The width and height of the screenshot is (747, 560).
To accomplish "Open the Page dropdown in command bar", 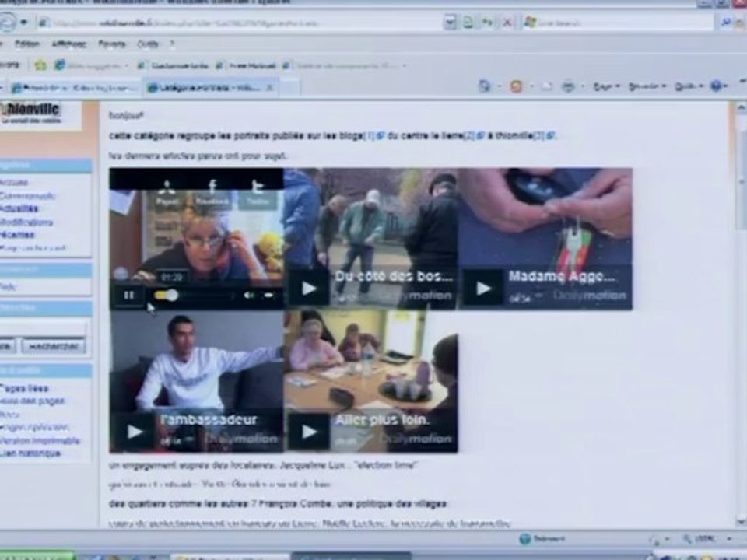I will click(606, 86).
